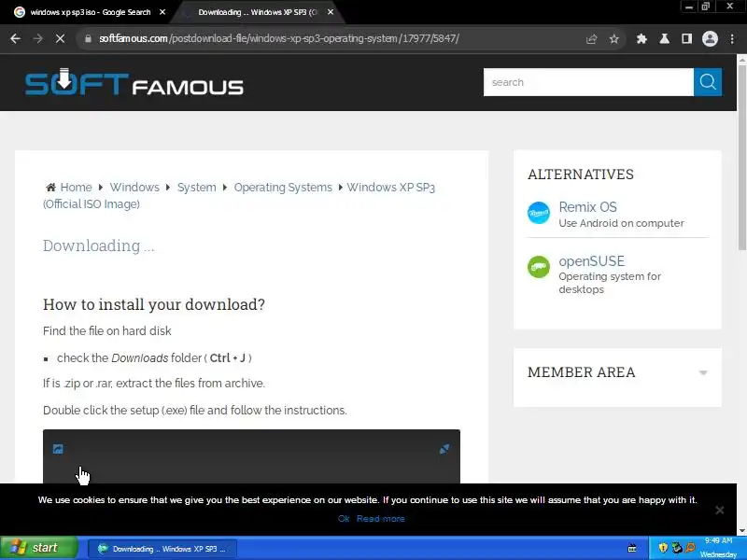Click the taskbar clock
The image size is (747, 560).
[718, 548]
